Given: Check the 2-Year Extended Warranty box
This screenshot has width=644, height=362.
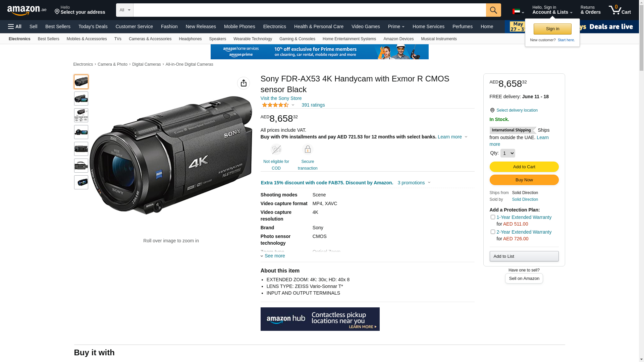Looking at the screenshot, I should 492,232.
